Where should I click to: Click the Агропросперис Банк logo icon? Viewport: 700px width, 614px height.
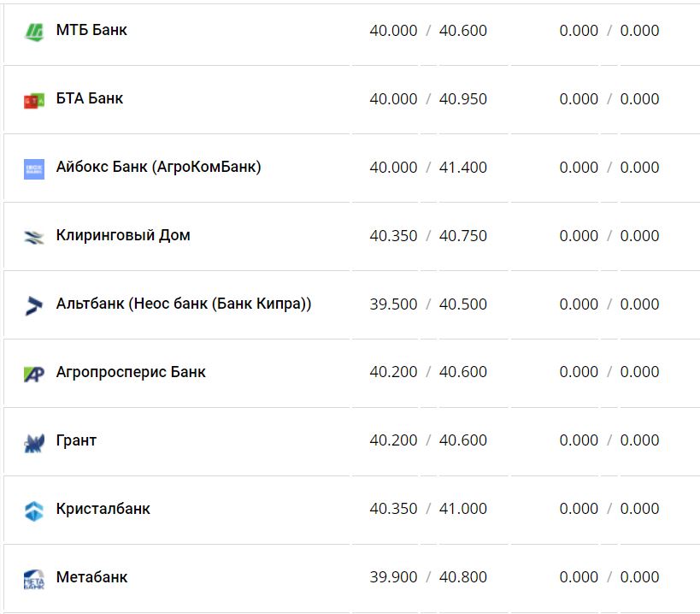pyautogui.click(x=34, y=374)
